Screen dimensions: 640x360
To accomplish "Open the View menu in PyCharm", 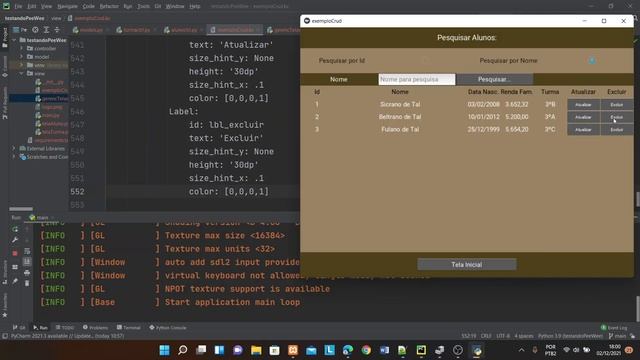I will pyautogui.click(x=46, y=6).
